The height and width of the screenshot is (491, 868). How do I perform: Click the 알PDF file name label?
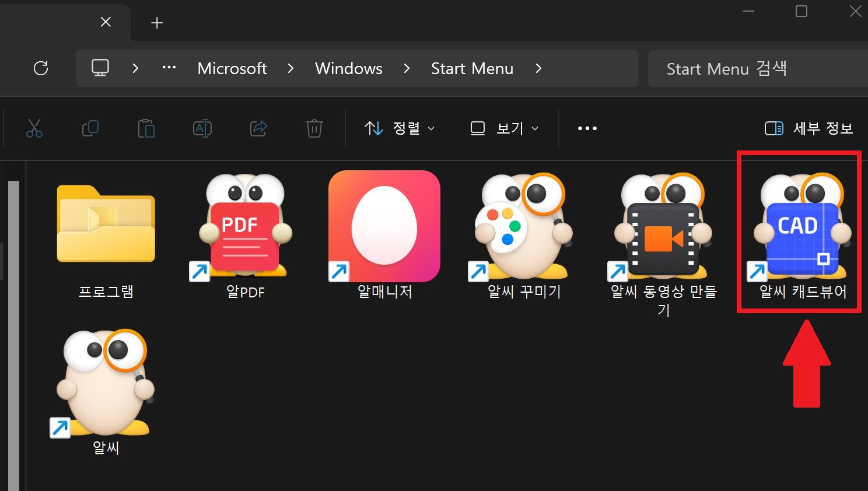point(246,292)
